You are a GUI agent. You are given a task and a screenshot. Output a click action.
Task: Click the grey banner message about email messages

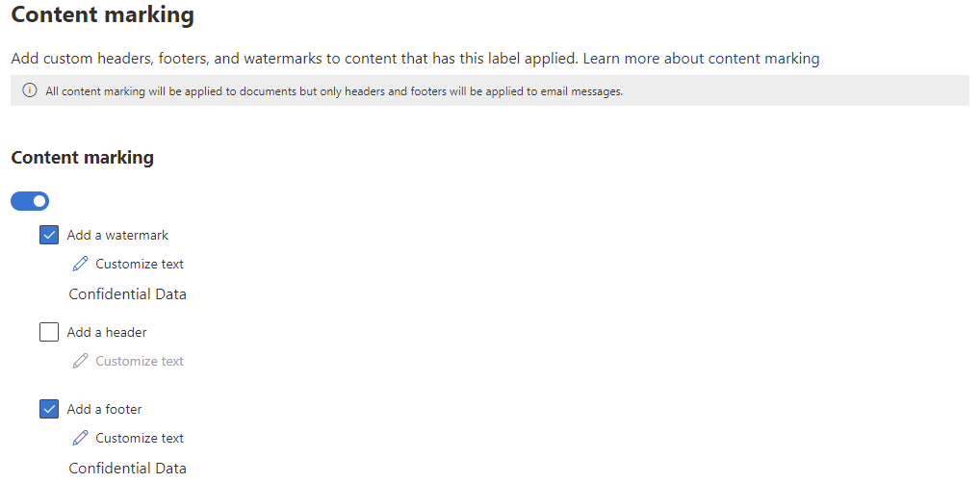(x=334, y=91)
